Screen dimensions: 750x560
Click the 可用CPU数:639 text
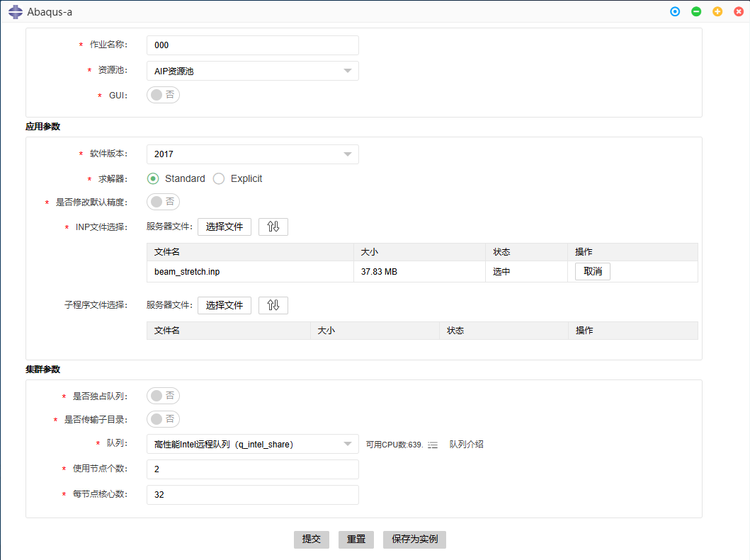(x=394, y=445)
